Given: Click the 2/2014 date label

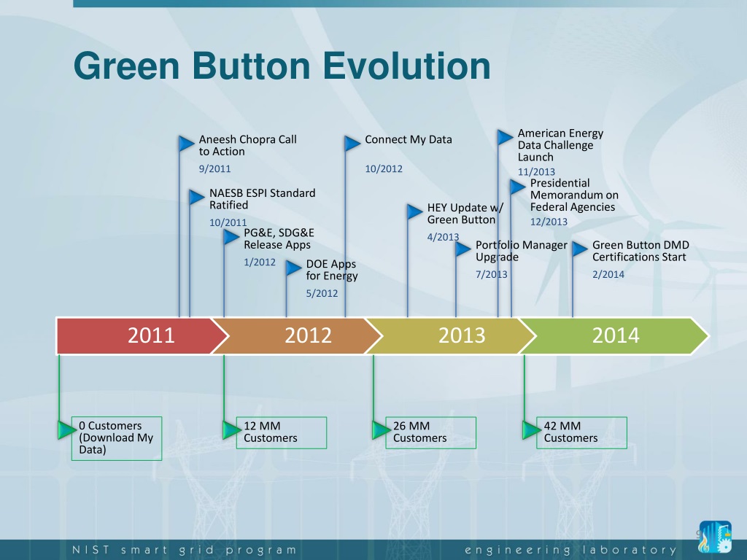Looking at the screenshot, I should (x=608, y=274).
